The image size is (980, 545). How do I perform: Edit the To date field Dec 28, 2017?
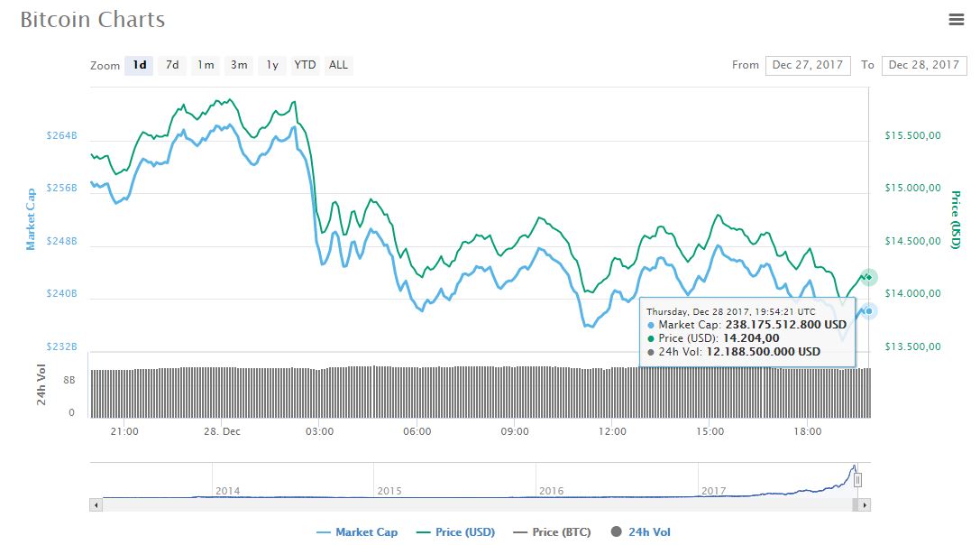[x=924, y=65]
